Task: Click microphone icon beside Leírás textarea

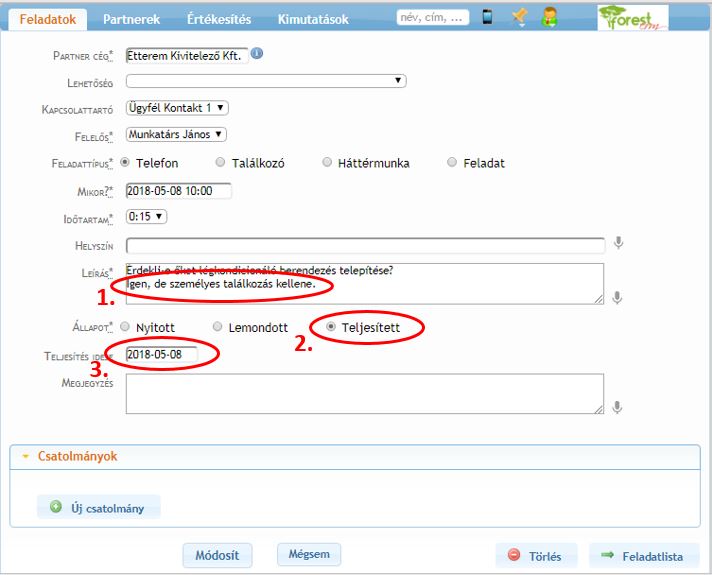Action: 619,297
